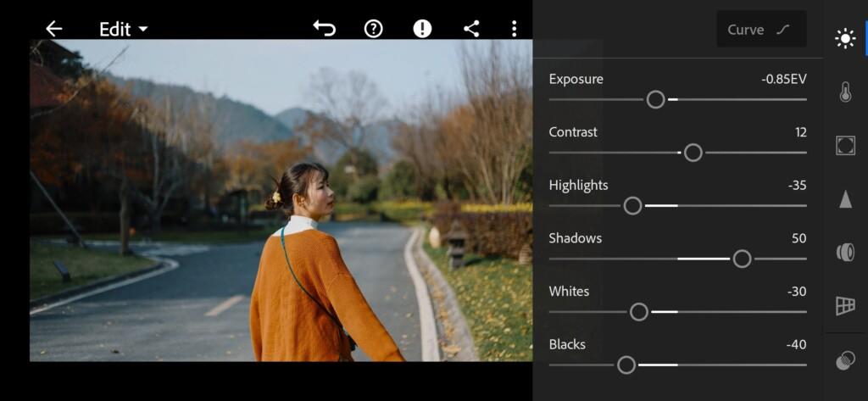Select the Light panel sun icon

pyautogui.click(x=845, y=39)
